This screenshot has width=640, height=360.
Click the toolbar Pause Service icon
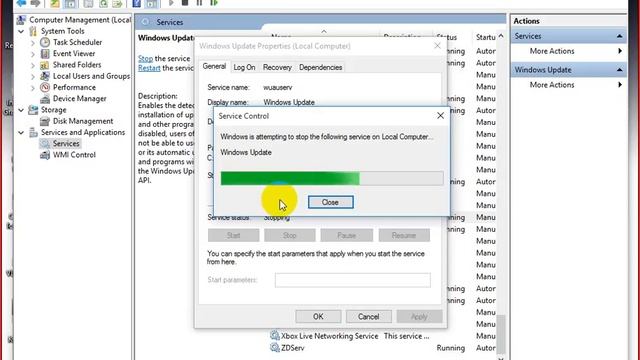point(199,3)
